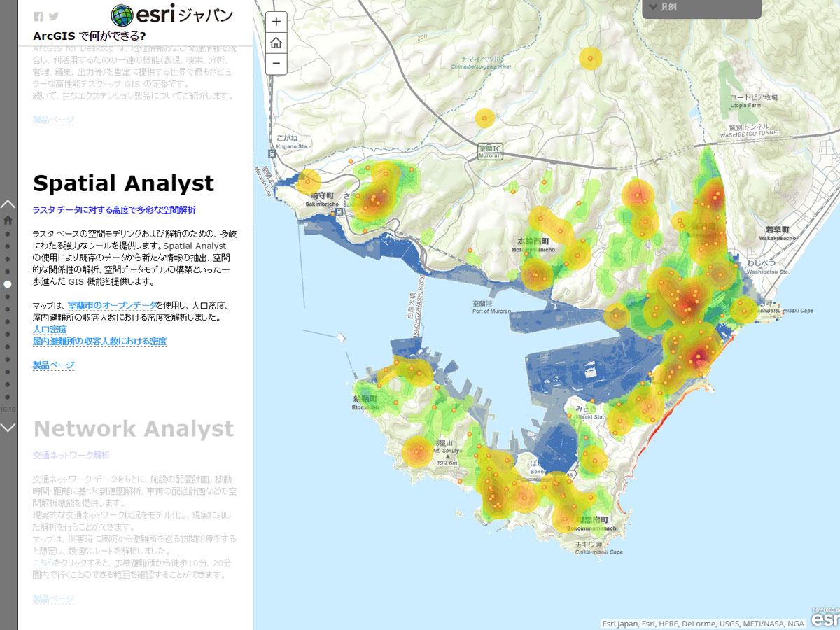Viewport: 840px width, 630px height.
Task: Click the Esri Japan logo
Action: (x=172, y=15)
